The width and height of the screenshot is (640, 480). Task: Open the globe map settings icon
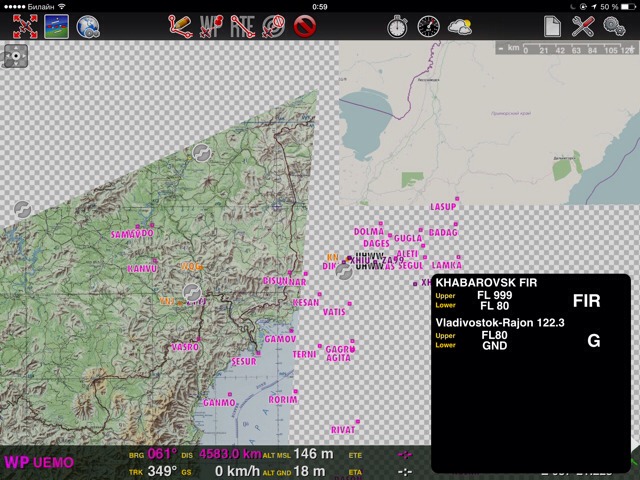88,27
